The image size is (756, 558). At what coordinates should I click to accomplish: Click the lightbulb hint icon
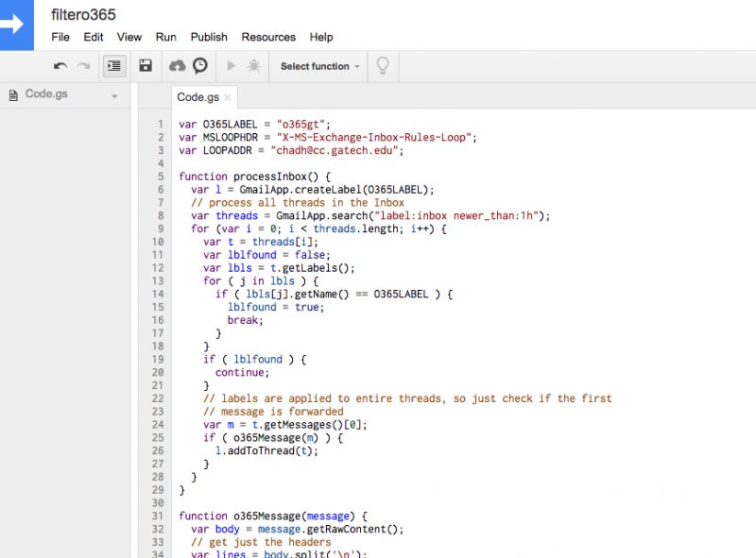(x=383, y=66)
